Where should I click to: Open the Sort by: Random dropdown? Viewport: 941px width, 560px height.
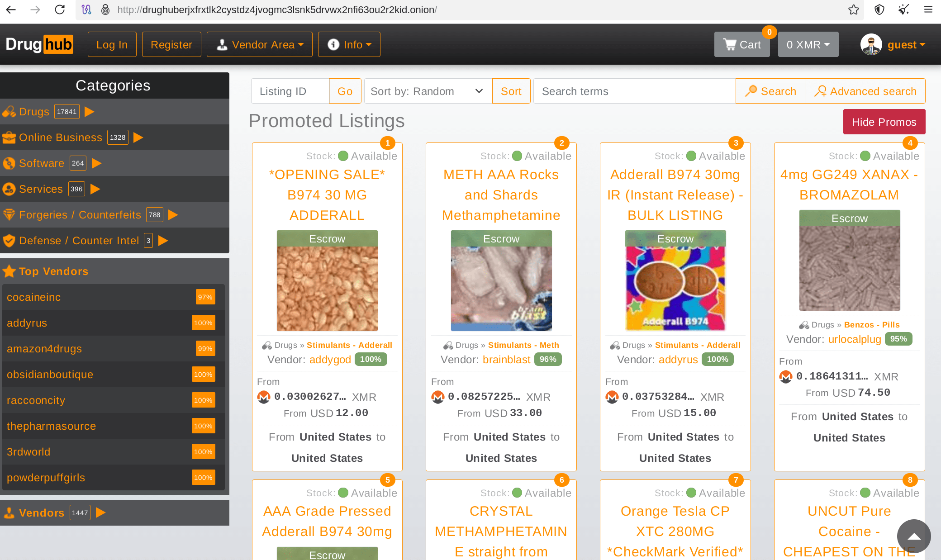[427, 91]
